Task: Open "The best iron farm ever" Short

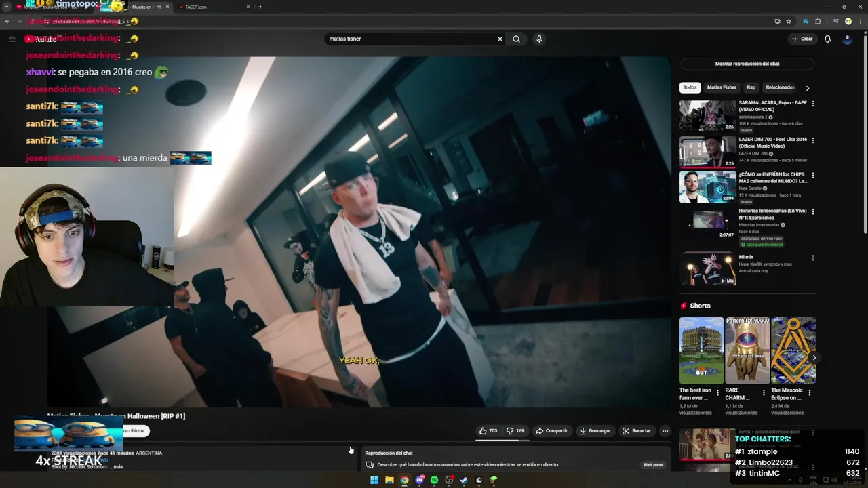Action: 701,350
